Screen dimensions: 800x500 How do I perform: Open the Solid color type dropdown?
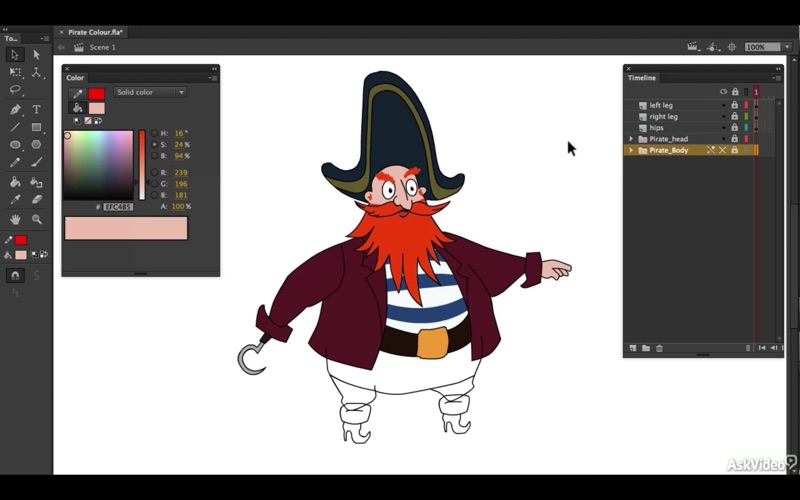tap(150, 92)
